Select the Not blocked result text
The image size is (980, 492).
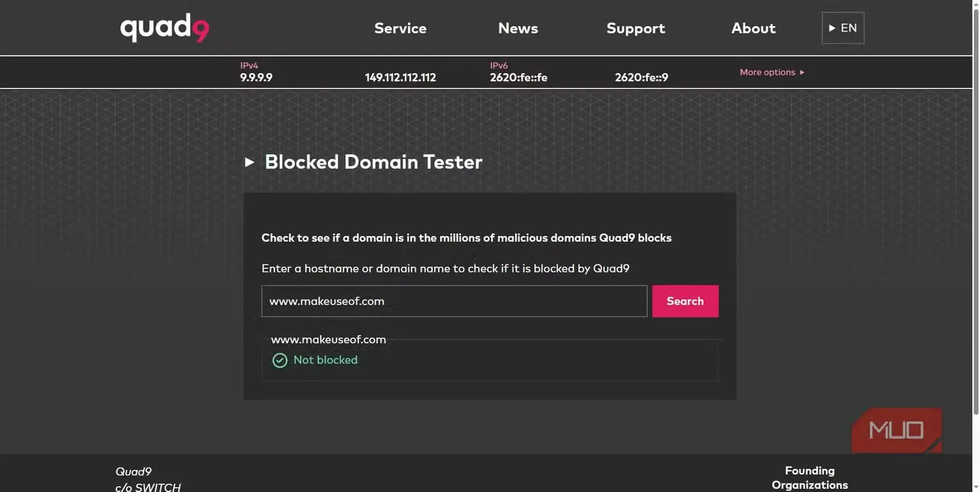click(x=325, y=360)
